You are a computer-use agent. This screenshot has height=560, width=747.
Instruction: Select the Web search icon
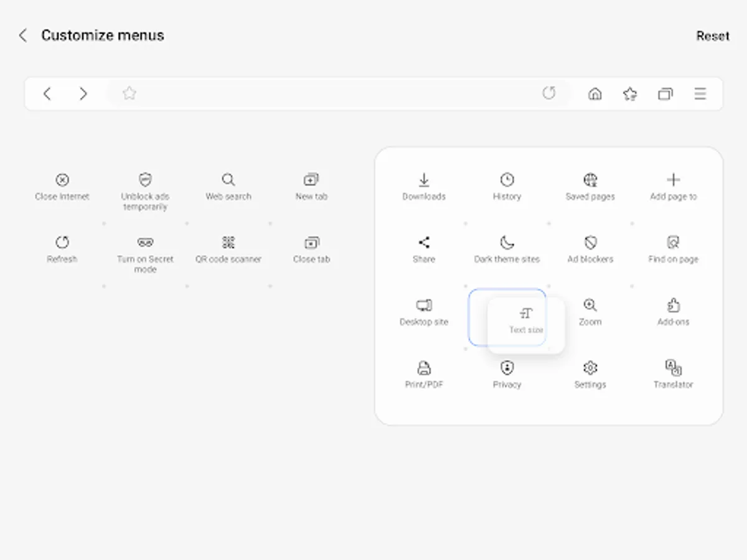(x=228, y=180)
